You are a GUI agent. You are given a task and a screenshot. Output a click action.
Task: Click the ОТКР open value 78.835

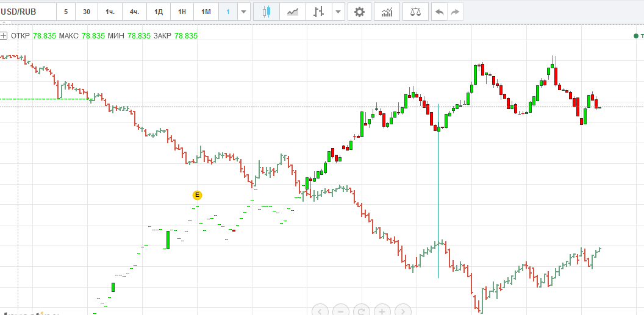(x=45, y=36)
